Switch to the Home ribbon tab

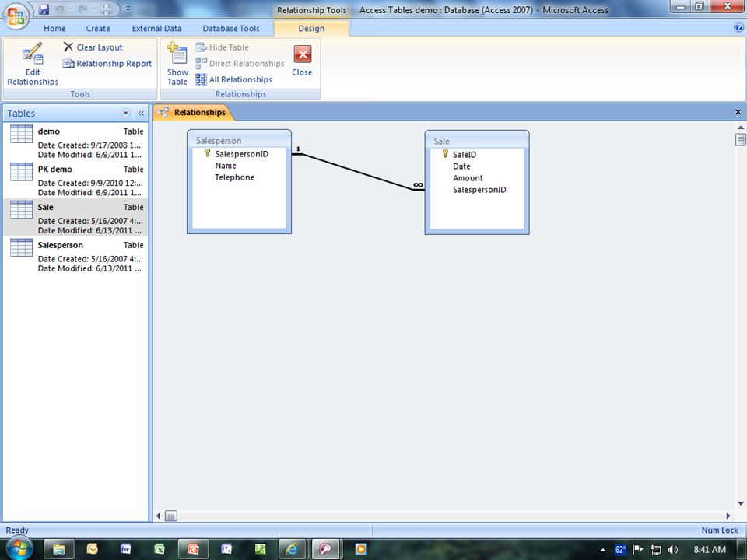point(54,29)
